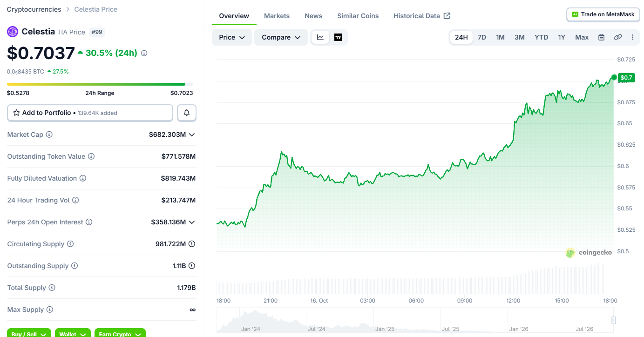Viewport: 644px width, 337px height.
Task: Switch to the Markets tab
Action: click(277, 16)
